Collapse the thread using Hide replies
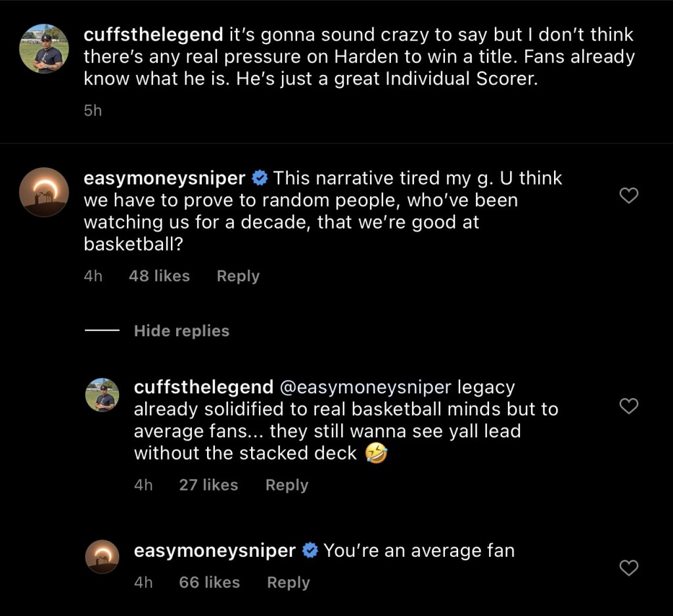This screenshot has height=616, width=673. coord(181,331)
